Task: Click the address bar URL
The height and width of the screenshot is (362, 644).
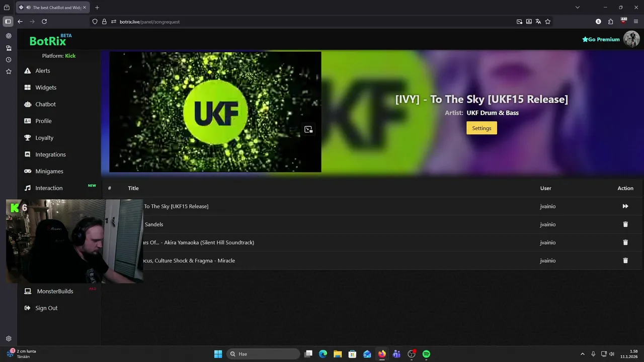Action: tap(149, 22)
